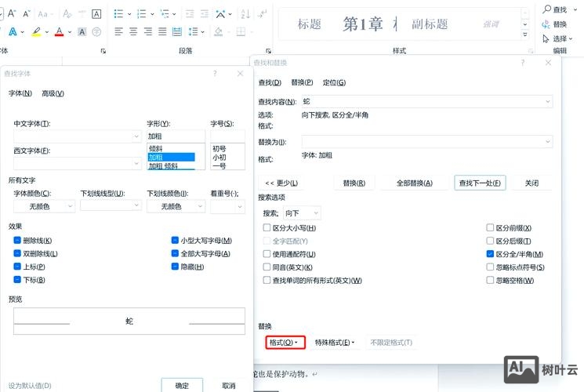
Task: Toggle 双删除线 checkbox
Action: coord(17,253)
